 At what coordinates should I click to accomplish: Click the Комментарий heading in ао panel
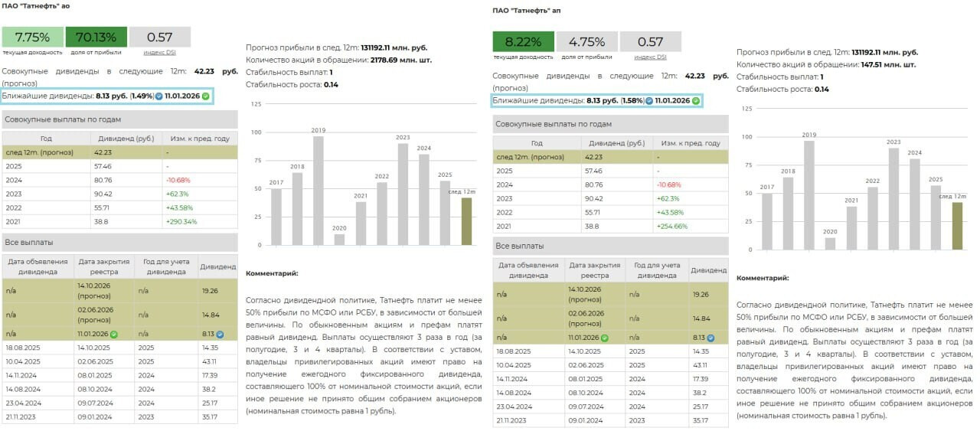pos(272,273)
